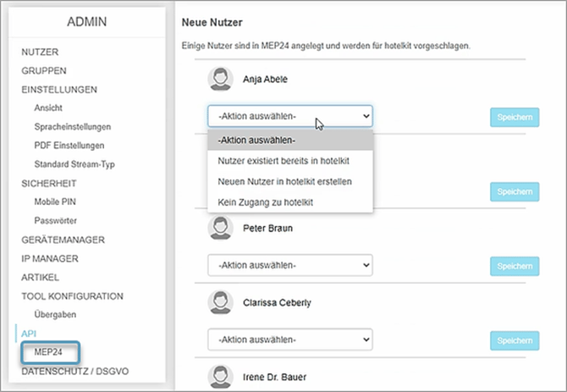Open Mobile PIN under Sicherheit

(55, 202)
